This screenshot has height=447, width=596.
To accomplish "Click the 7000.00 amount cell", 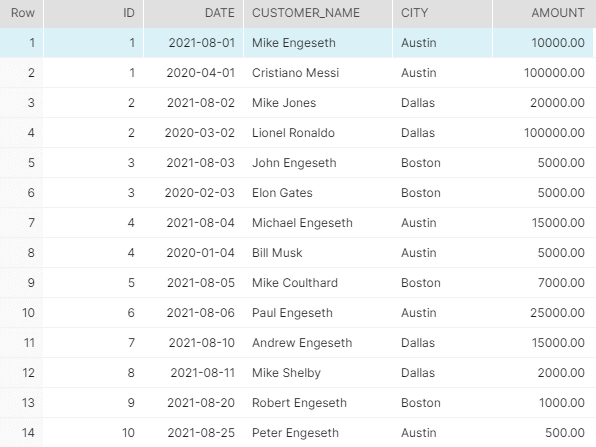I will pyautogui.click(x=544, y=283).
